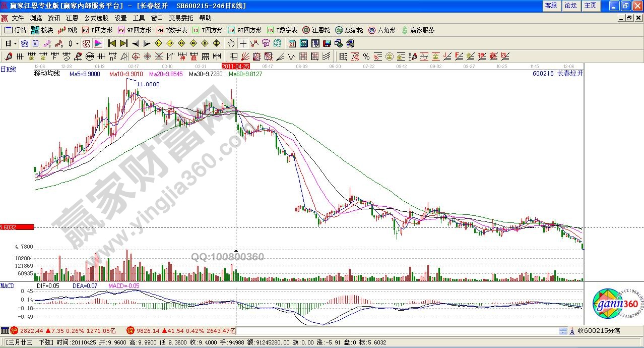Click the calendar date icon
This screenshot has height=348, width=644.
(x=292, y=43)
